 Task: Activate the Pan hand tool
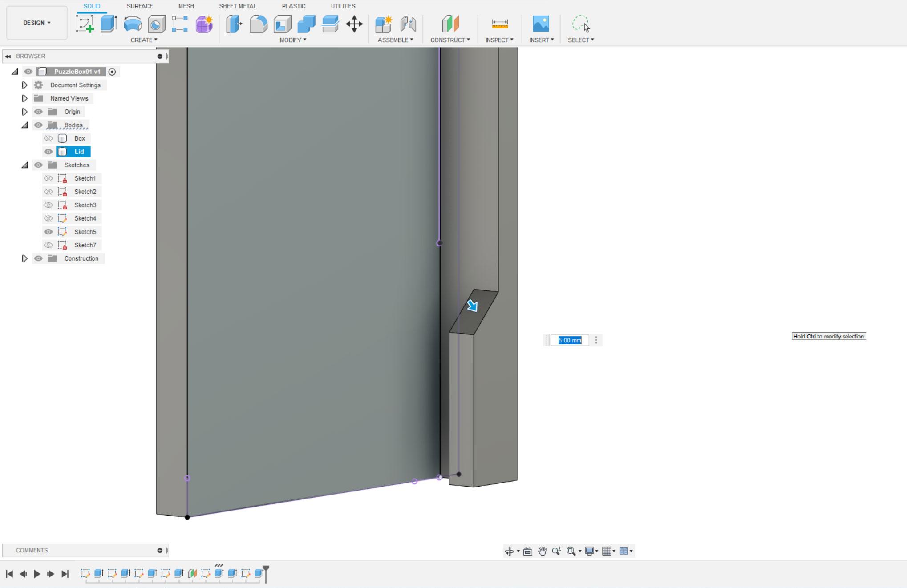[x=542, y=551]
